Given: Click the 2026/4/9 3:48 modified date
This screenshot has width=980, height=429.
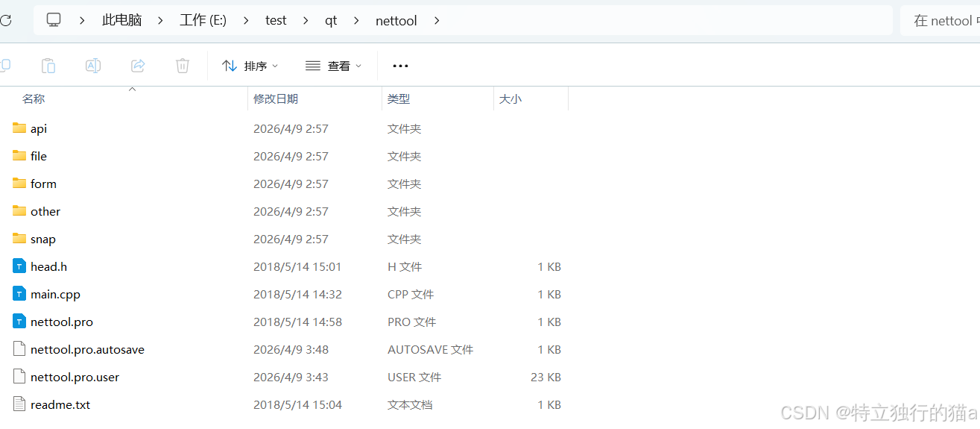Looking at the screenshot, I should click(291, 349).
